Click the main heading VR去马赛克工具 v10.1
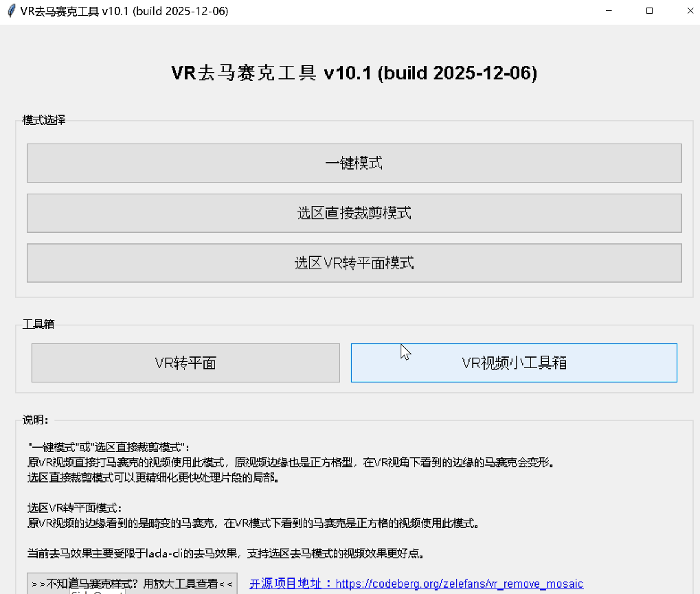The image size is (700, 594). 354,73
